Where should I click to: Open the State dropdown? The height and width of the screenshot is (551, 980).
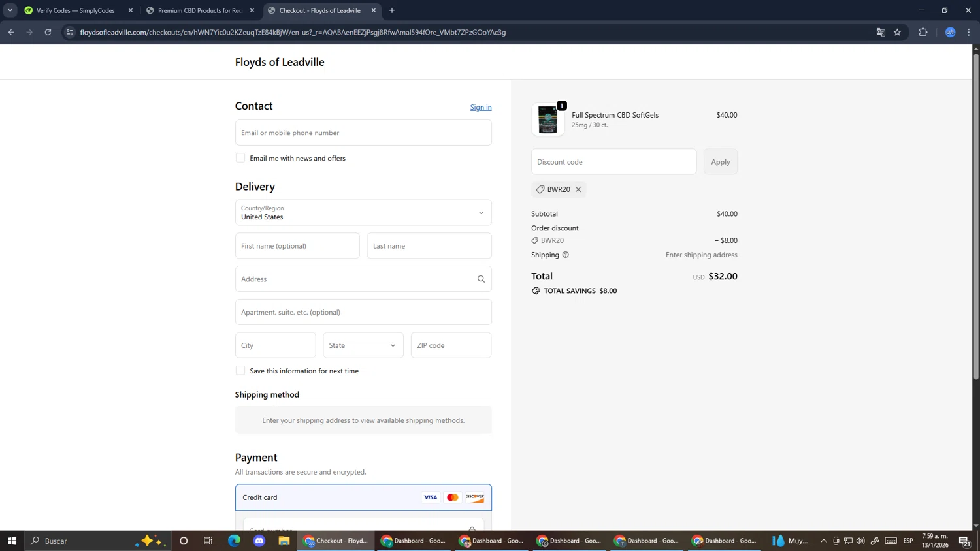tap(363, 345)
